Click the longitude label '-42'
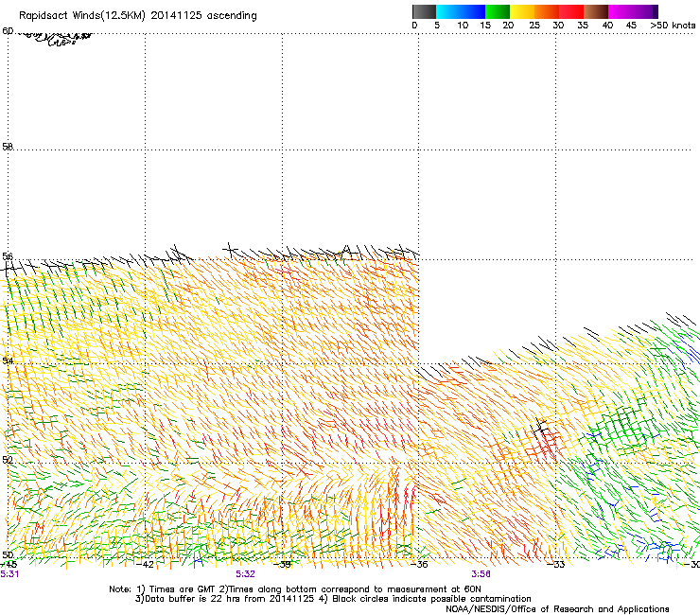 [145, 565]
